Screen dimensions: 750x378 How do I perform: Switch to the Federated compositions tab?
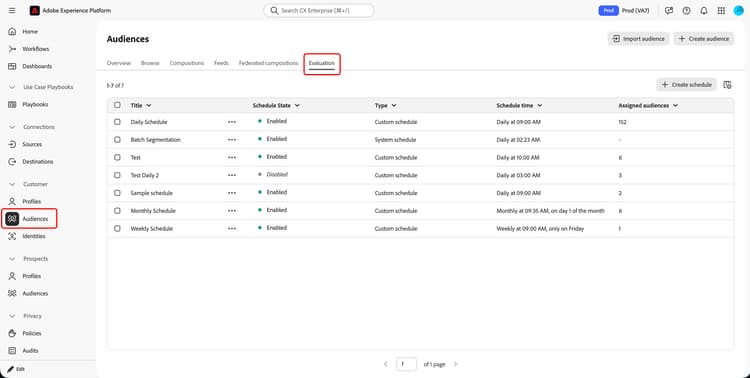point(268,63)
